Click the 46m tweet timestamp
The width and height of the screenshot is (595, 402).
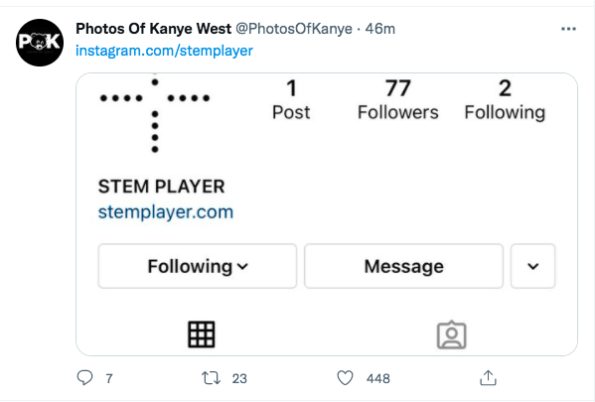tap(380, 29)
